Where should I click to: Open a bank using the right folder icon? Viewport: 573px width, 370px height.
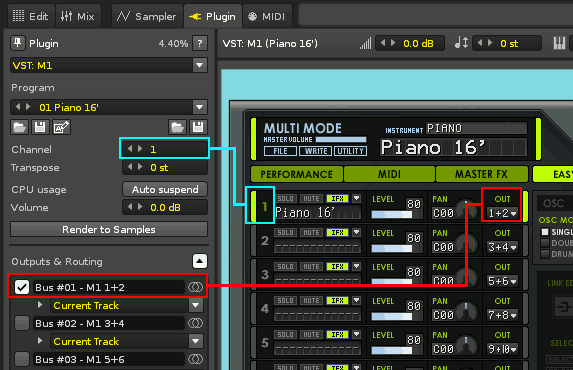177,128
